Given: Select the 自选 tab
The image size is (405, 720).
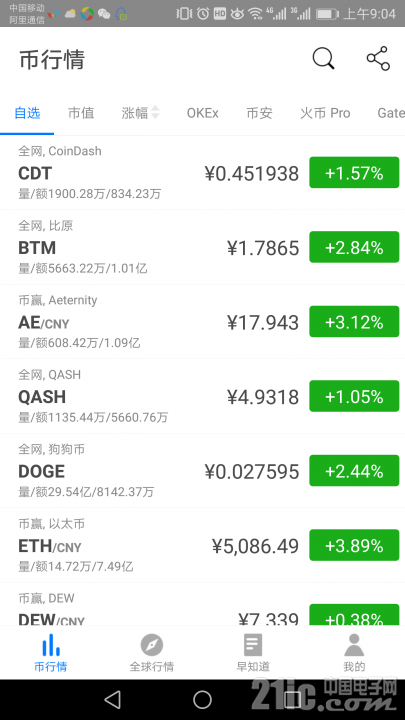Looking at the screenshot, I should [x=27, y=113].
